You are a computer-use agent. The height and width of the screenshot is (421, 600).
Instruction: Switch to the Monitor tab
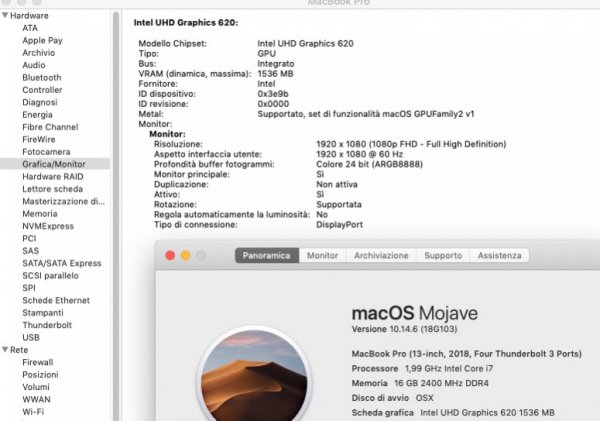(322, 255)
